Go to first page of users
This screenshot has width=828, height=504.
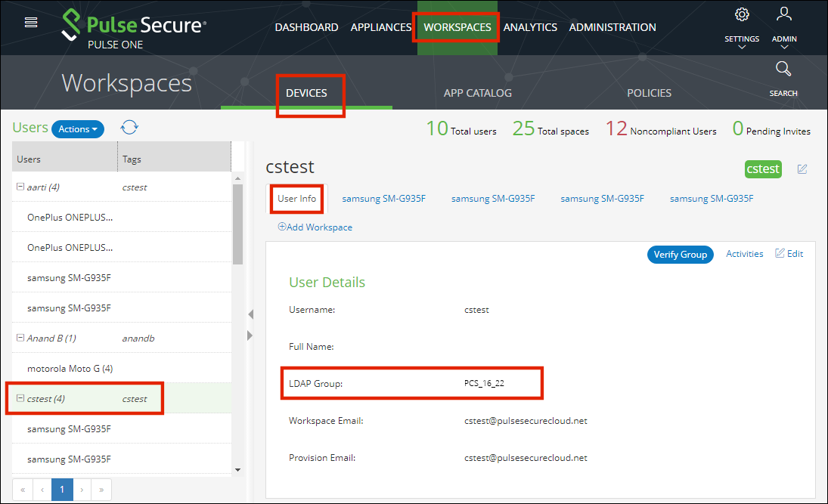point(23,490)
